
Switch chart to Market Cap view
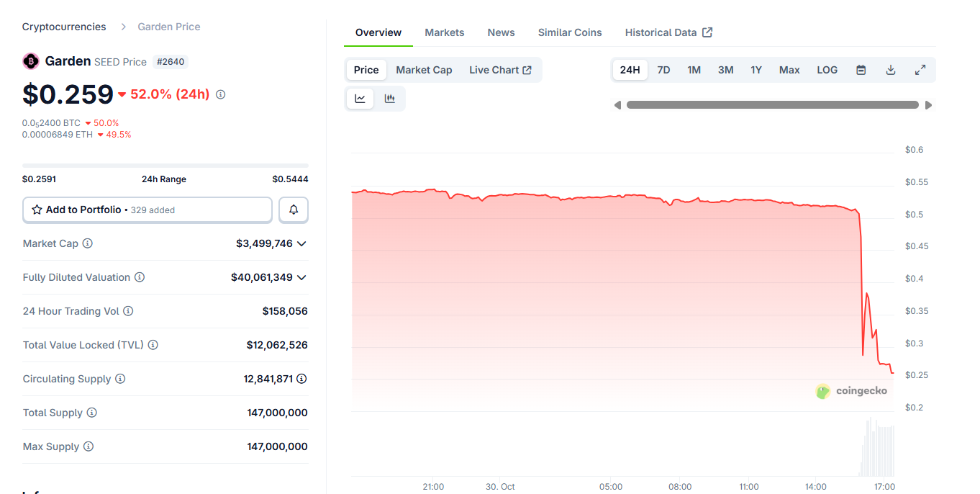pos(424,70)
